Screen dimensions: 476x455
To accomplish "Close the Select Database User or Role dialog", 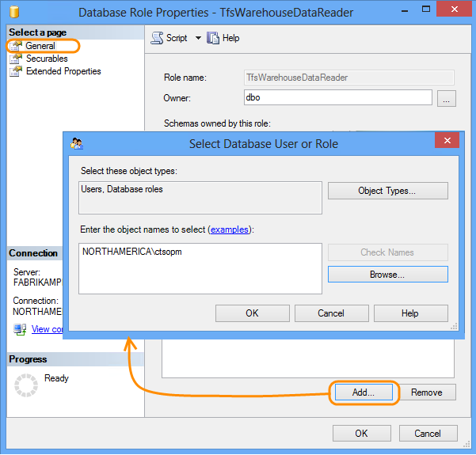I will [447, 140].
